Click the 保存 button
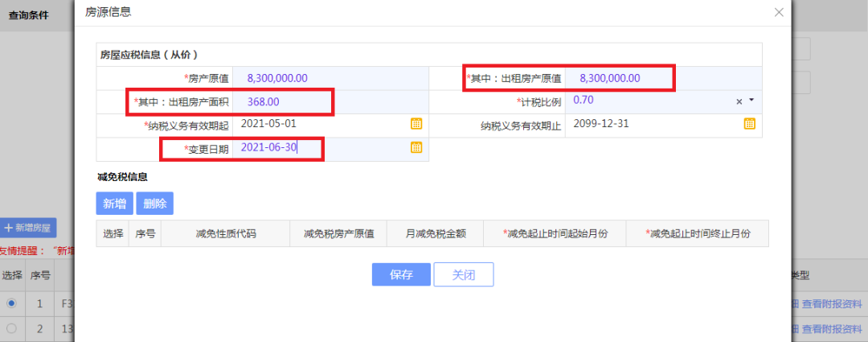The image size is (868, 342). (x=401, y=274)
